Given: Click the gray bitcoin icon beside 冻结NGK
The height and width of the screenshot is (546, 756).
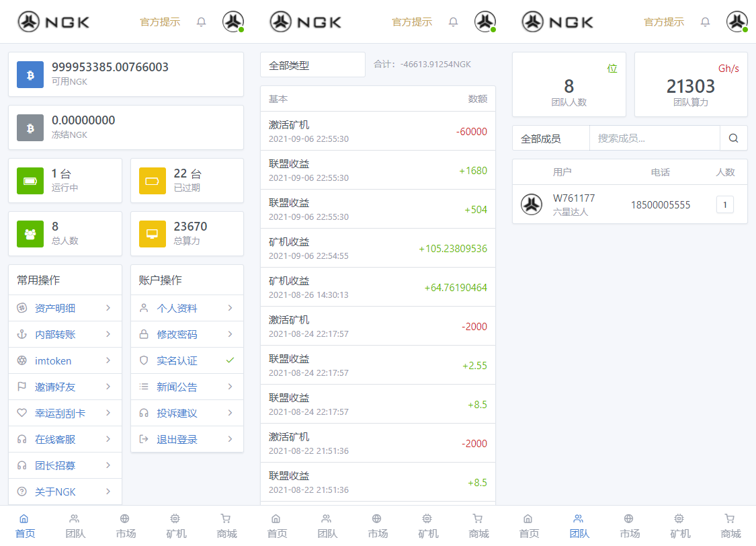Looking at the screenshot, I should 30,128.
